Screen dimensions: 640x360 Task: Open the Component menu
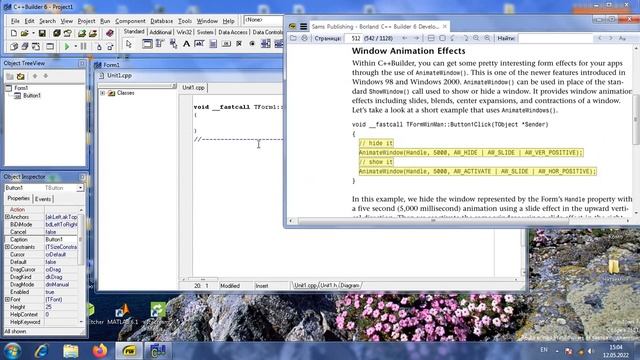[x=130, y=21]
